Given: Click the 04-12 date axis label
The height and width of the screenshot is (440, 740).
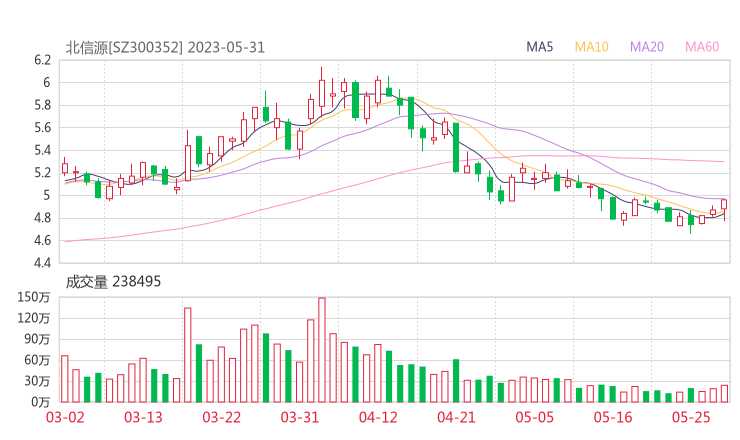Looking at the screenshot, I should click(378, 417).
